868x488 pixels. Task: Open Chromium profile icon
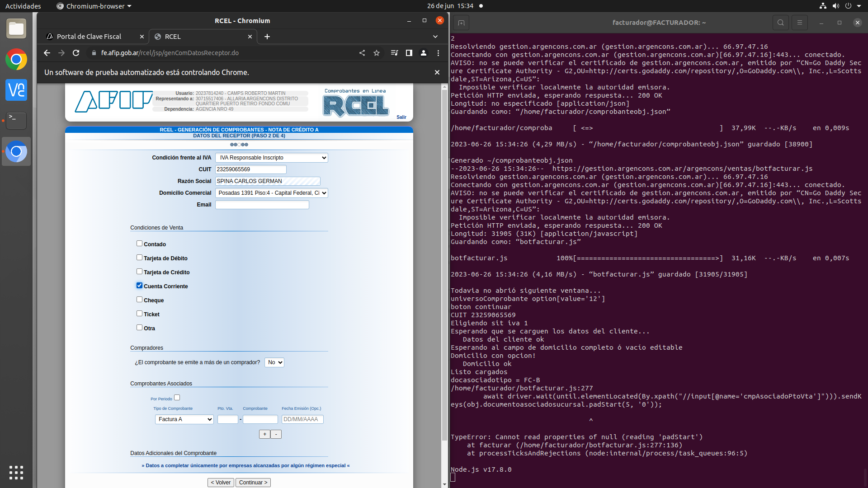click(424, 53)
